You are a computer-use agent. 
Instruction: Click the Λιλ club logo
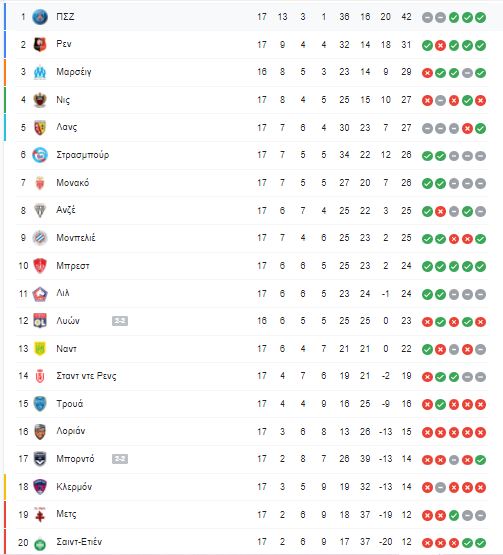(40, 294)
